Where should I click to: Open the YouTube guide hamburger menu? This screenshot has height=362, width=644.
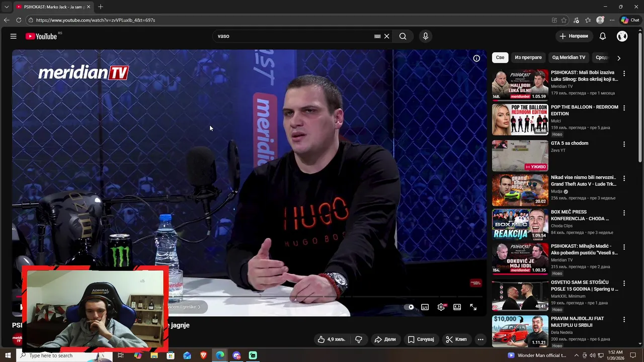(x=14, y=36)
